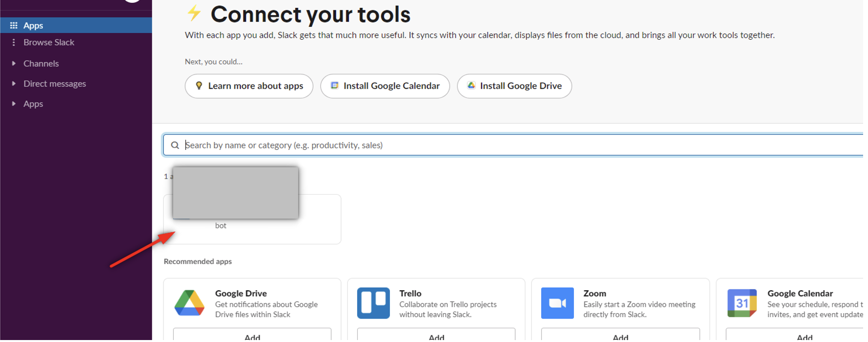Click the Apps grid icon in sidebar
This screenshot has width=868, height=342.
[14, 25]
